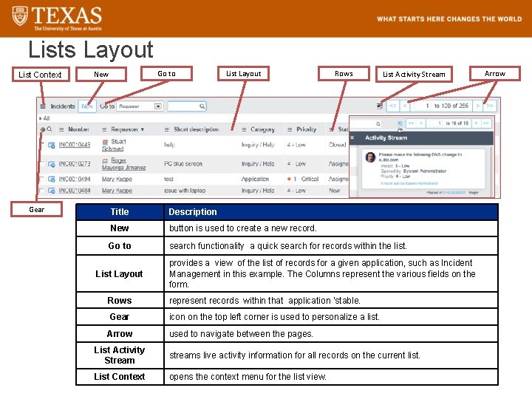Open the Category column options menu icon
This screenshot has height=399, width=532.
pos(244,129)
